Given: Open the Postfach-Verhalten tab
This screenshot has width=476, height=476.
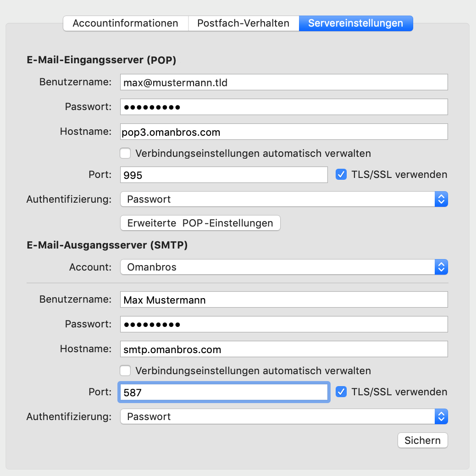Looking at the screenshot, I should (243, 23).
